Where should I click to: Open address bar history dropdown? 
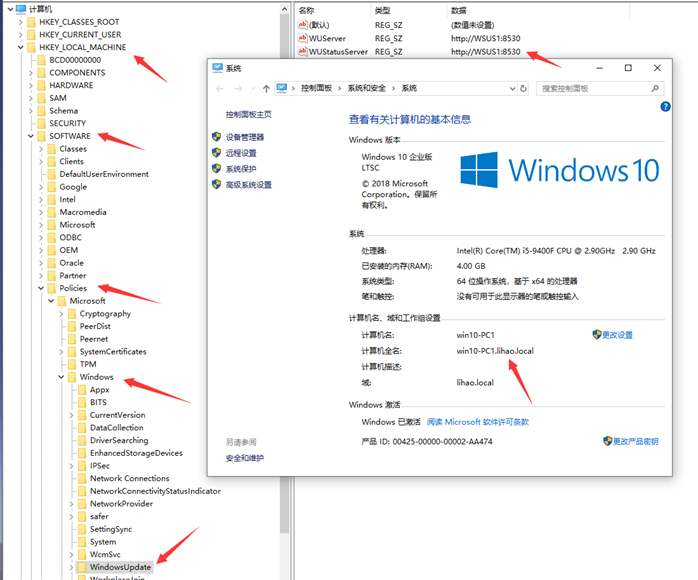point(512,89)
